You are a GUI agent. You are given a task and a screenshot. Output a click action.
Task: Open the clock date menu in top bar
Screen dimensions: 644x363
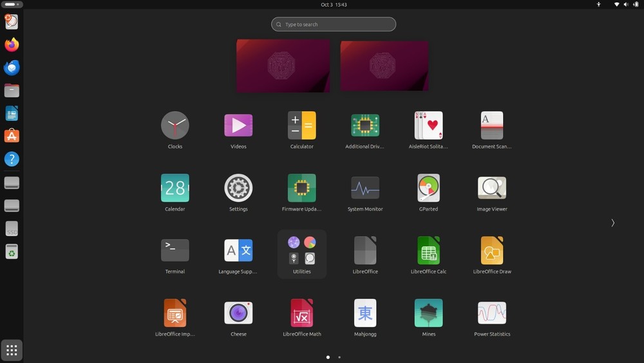(x=334, y=5)
